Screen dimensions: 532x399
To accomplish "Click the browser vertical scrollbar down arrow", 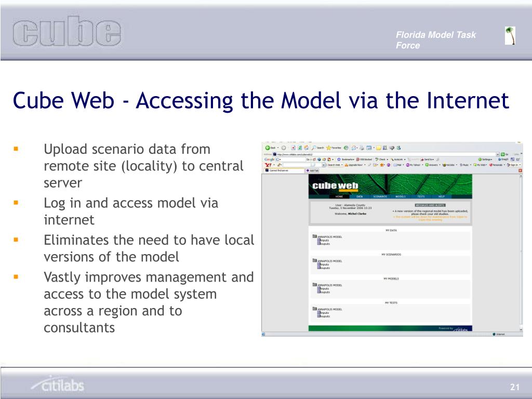I will [x=521, y=329].
